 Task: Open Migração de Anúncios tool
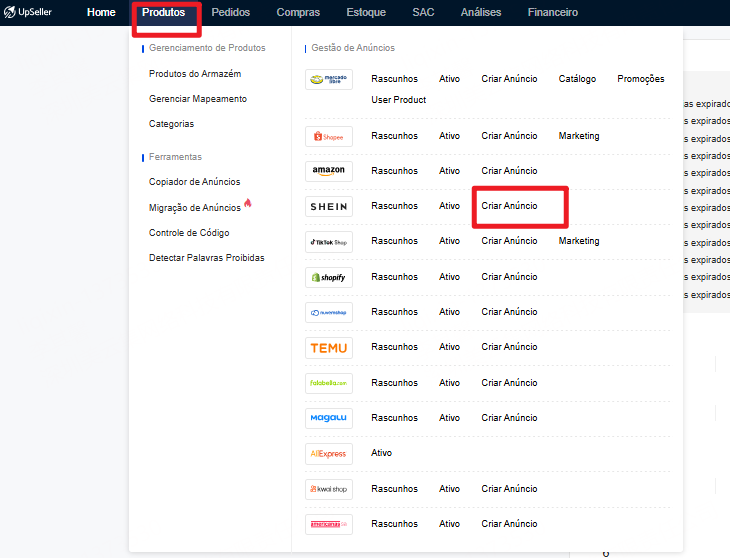[195, 208]
